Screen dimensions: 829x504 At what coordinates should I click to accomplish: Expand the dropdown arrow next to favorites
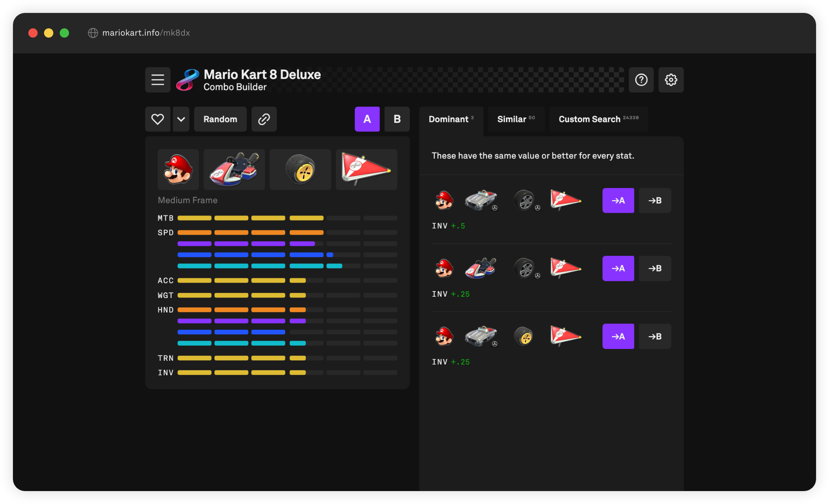pyautogui.click(x=181, y=119)
